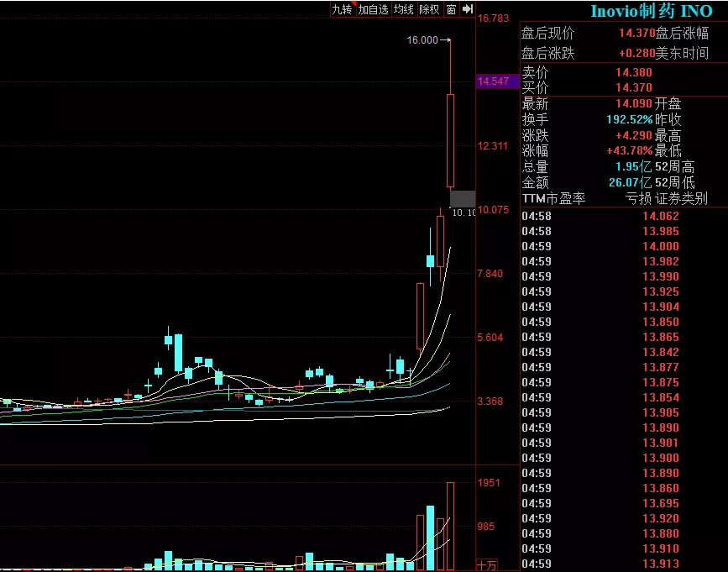Click the TTM市盈率 label

(553, 199)
